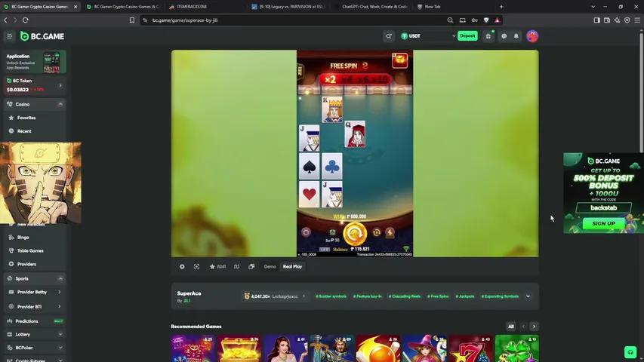Open the gift rewards icon
The image size is (644, 362).
[x=488, y=36]
